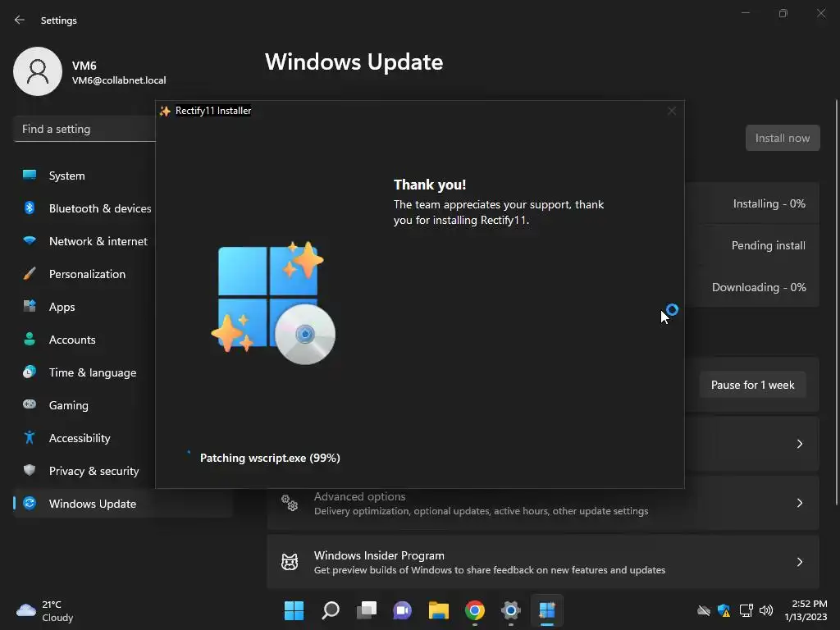Close the Rectify11 Installer dialog
Screen dimensions: 840x630
click(x=671, y=111)
